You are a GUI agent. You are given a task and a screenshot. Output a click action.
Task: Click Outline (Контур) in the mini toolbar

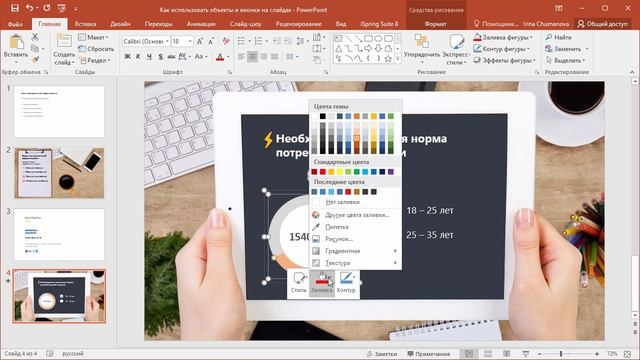[346, 282]
